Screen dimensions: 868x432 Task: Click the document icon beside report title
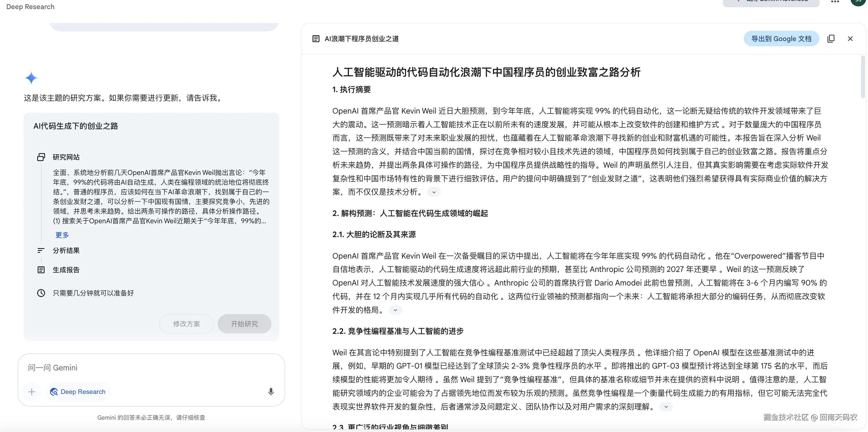(316, 39)
